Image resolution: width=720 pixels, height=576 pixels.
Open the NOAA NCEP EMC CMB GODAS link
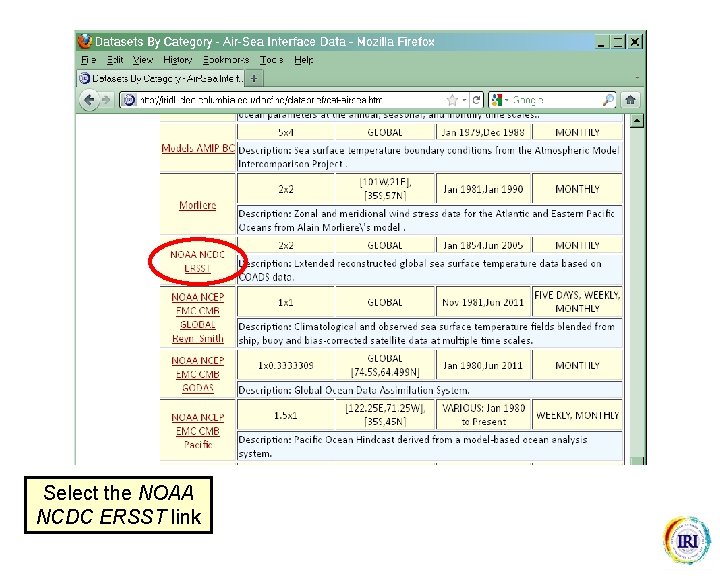pyautogui.click(x=197, y=374)
